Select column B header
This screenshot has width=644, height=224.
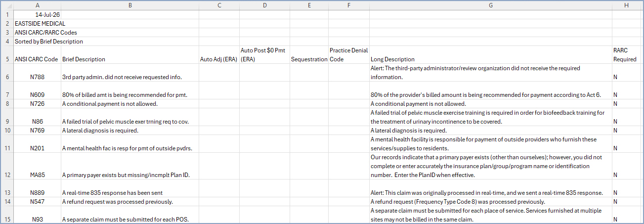130,5
